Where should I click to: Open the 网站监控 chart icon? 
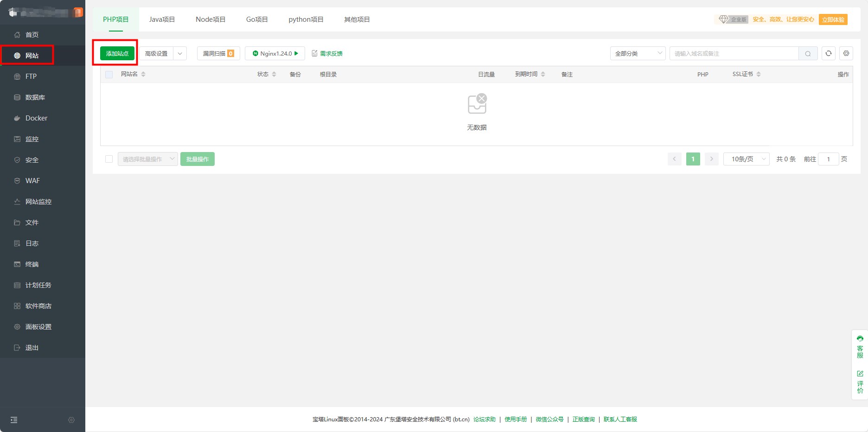(x=17, y=202)
